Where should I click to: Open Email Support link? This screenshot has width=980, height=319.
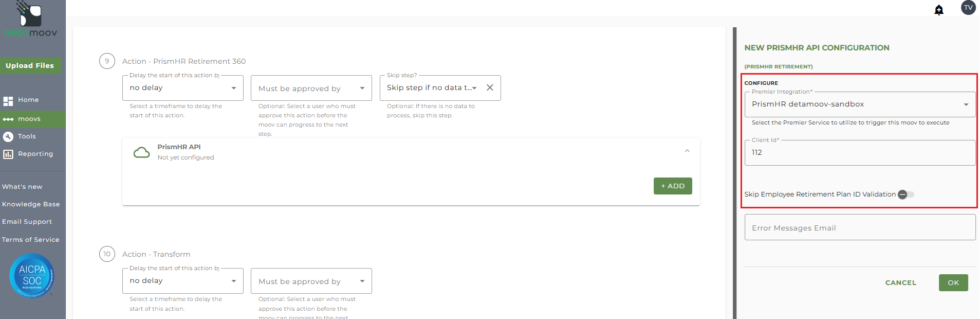coord(27,222)
